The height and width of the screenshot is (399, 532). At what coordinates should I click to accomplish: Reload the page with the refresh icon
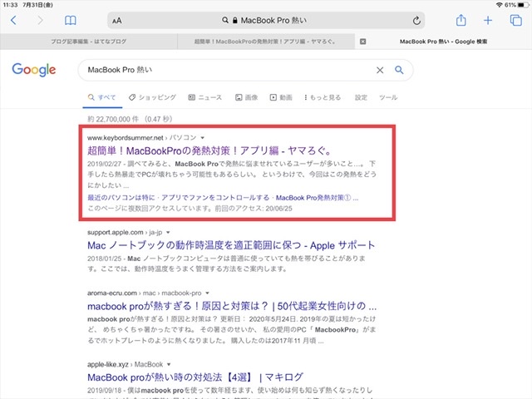coord(416,21)
